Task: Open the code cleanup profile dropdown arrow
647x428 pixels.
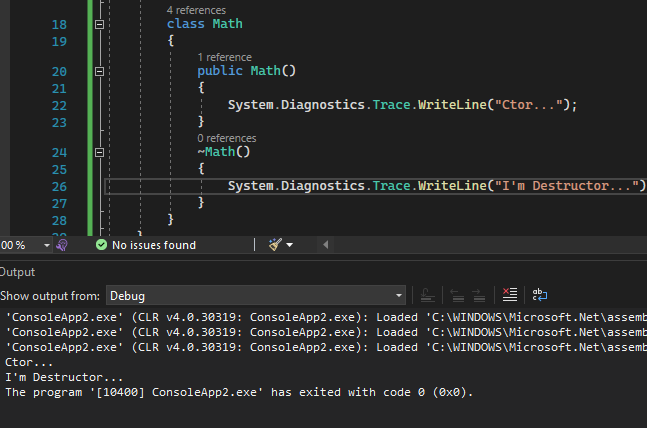Action: (290, 245)
